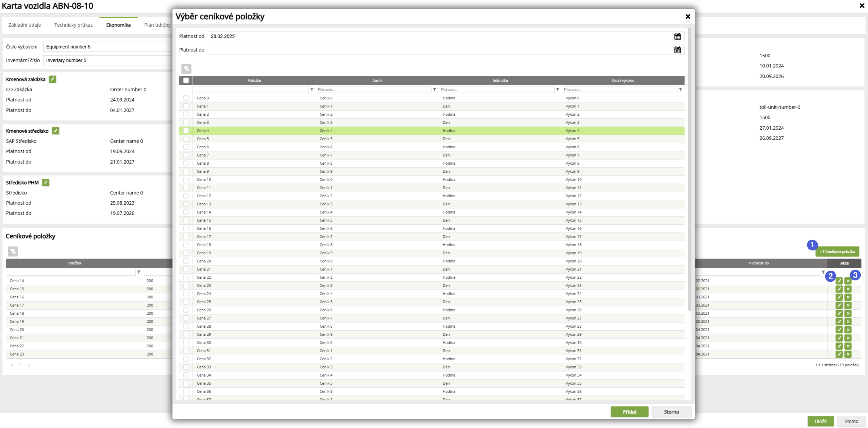Open Druh výkonu column filter options
The width and height of the screenshot is (868, 428).
click(680, 90)
